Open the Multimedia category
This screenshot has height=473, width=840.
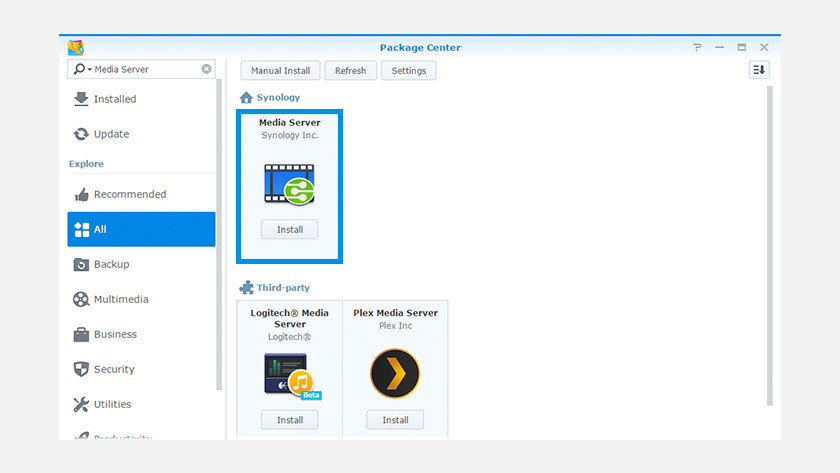(141, 299)
